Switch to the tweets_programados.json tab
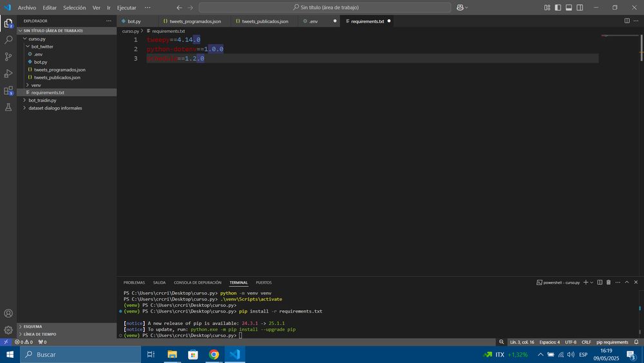Viewport: 644px width, 363px height. point(195,21)
